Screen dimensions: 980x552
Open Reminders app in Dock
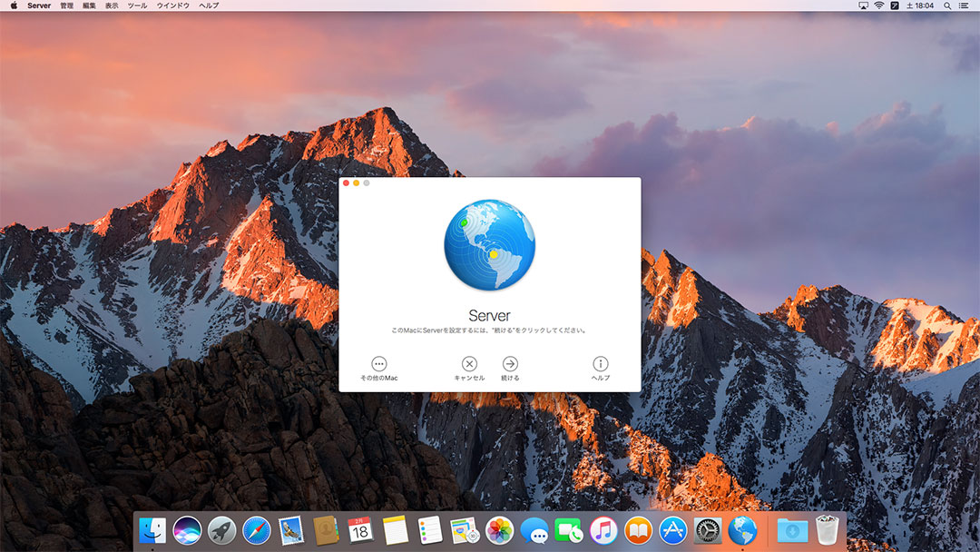tap(430, 531)
